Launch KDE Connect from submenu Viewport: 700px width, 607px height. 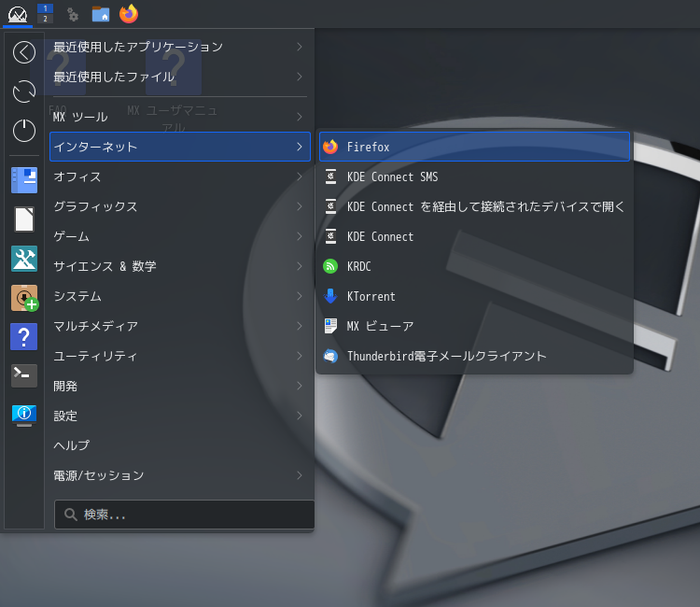coord(474,236)
